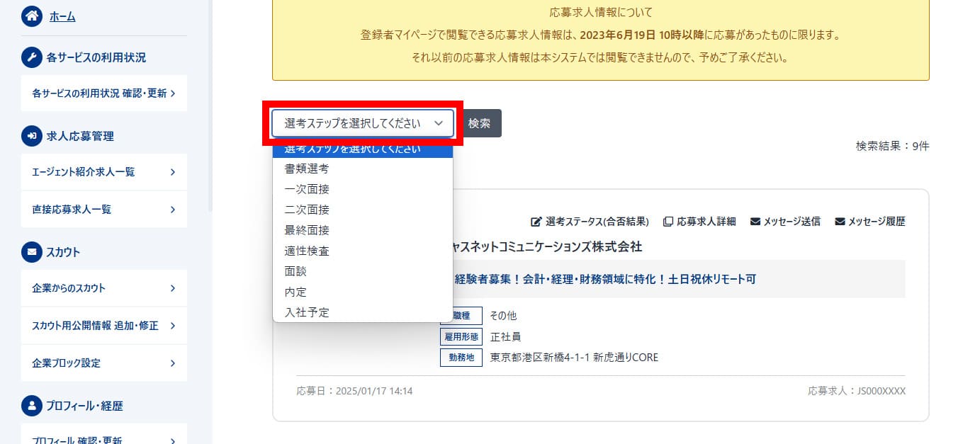The width and height of the screenshot is (980, 444).
Task: Open the 選考ステップ dropdown
Action: click(363, 123)
